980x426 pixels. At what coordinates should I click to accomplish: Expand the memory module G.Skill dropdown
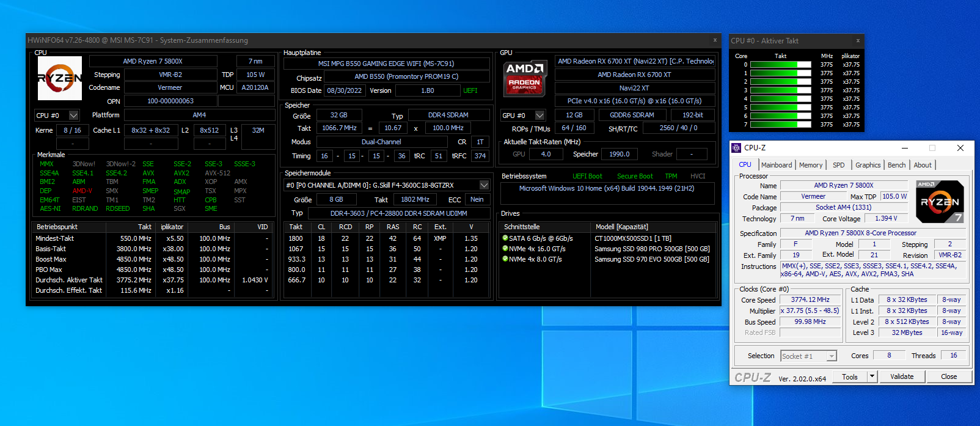[484, 185]
